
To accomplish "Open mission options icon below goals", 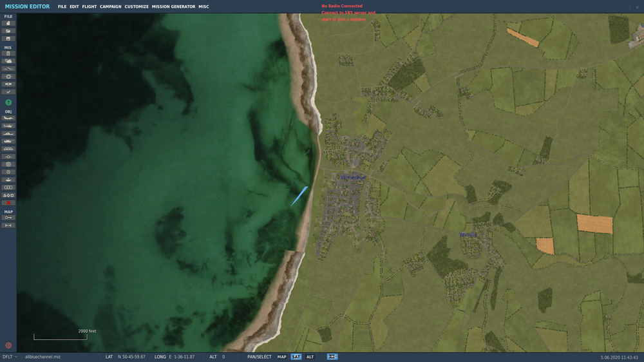I will (x=8, y=84).
